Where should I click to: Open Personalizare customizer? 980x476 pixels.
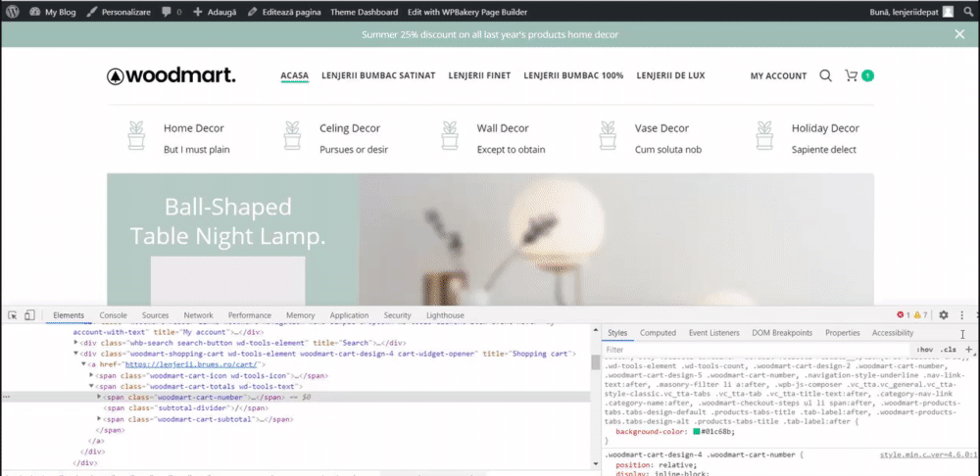[x=119, y=12]
